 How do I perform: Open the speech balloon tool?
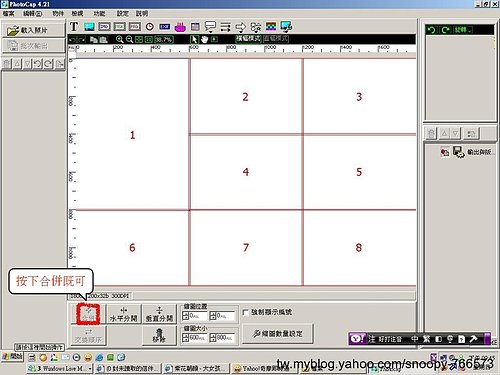(x=210, y=27)
